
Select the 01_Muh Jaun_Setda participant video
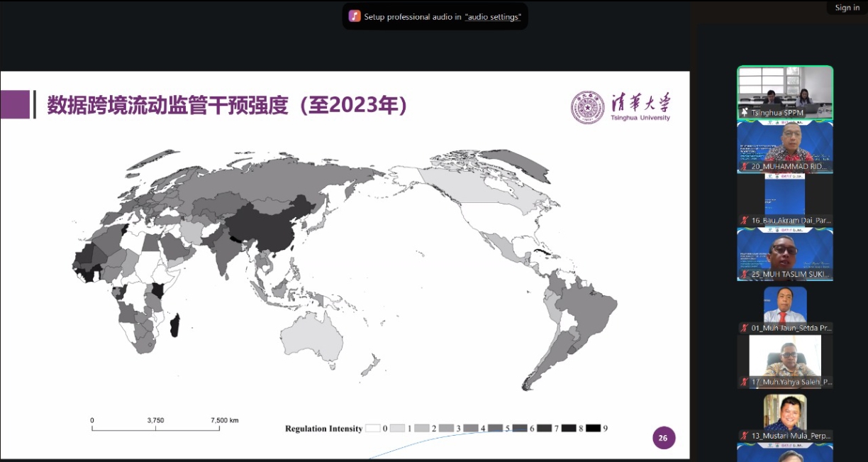[x=785, y=305]
